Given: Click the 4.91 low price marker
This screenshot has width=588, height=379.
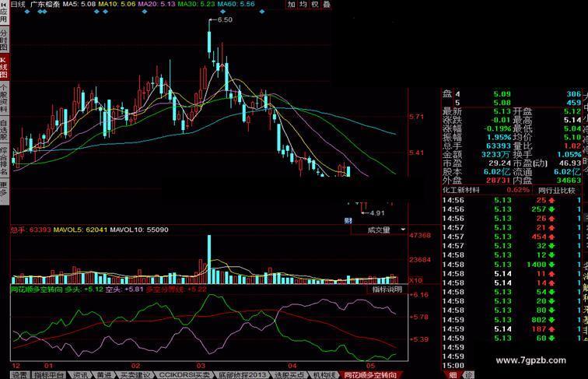Looking at the screenshot, I should (x=377, y=212).
